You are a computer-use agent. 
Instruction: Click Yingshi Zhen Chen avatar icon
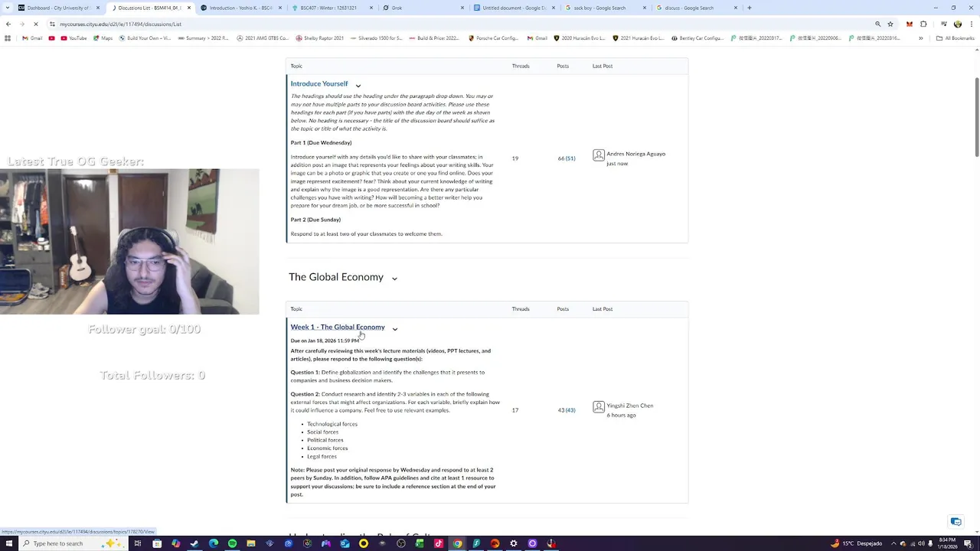click(x=599, y=407)
